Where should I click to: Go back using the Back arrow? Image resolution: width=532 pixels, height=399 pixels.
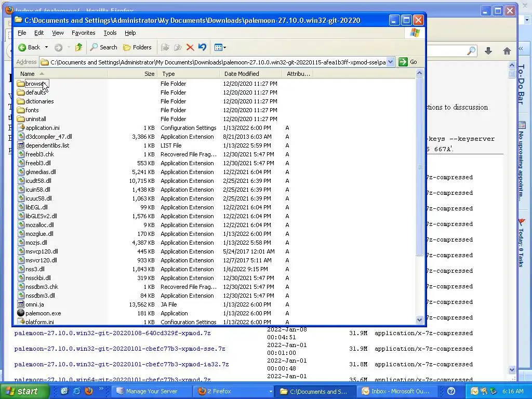[x=29, y=47]
